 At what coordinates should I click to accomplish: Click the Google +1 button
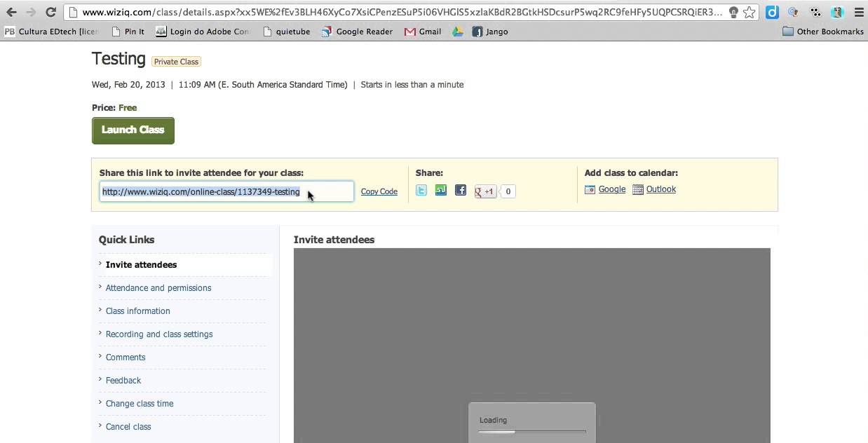click(485, 191)
